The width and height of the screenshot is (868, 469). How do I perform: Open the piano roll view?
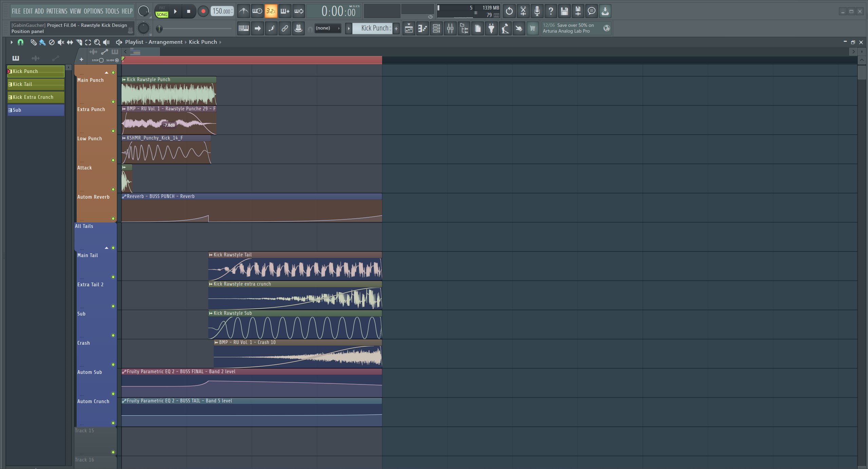[x=422, y=29]
